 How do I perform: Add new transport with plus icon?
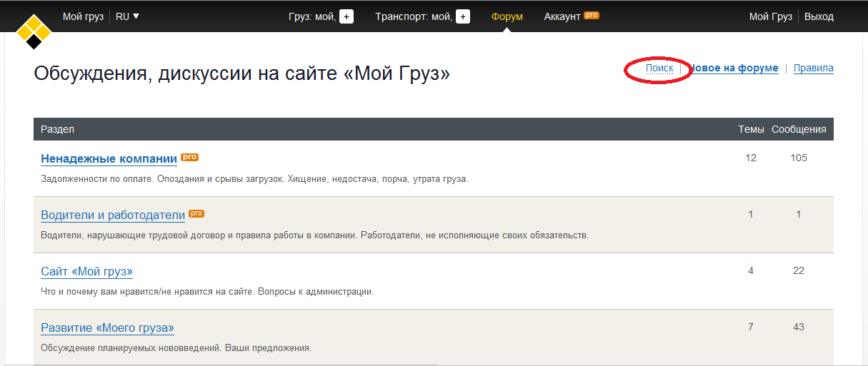463,16
